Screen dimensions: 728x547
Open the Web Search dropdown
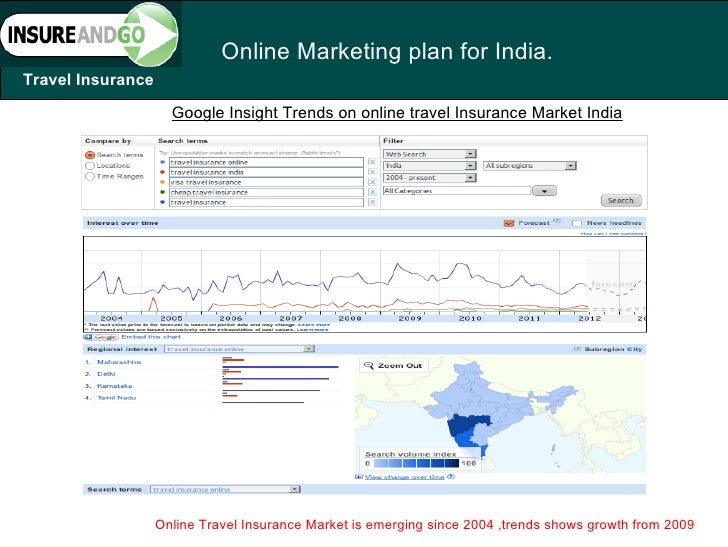tap(429, 154)
